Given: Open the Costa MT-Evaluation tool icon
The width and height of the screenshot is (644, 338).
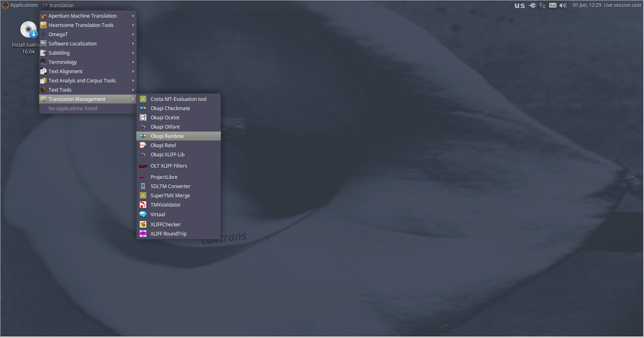Looking at the screenshot, I should 143,99.
